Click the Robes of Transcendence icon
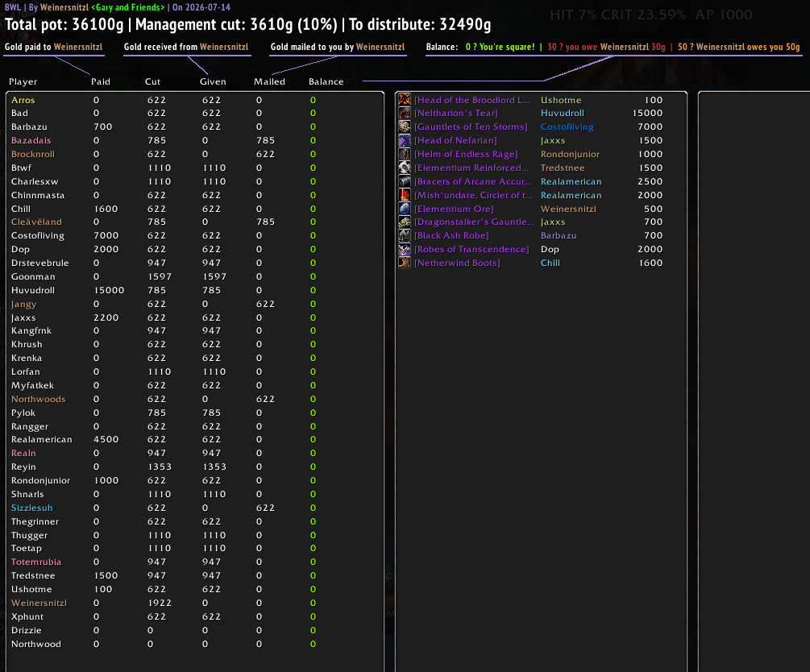The height and width of the screenshot is (672, 810). click(x=405, y=249)
